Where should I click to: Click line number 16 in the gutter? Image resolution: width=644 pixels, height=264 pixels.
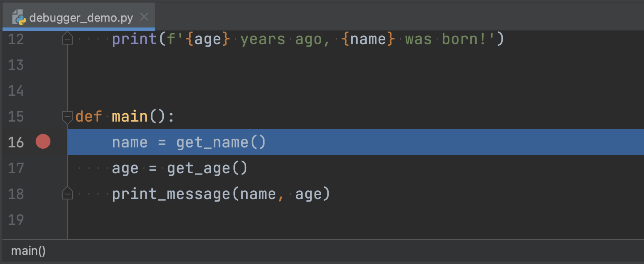pos(15,142)
